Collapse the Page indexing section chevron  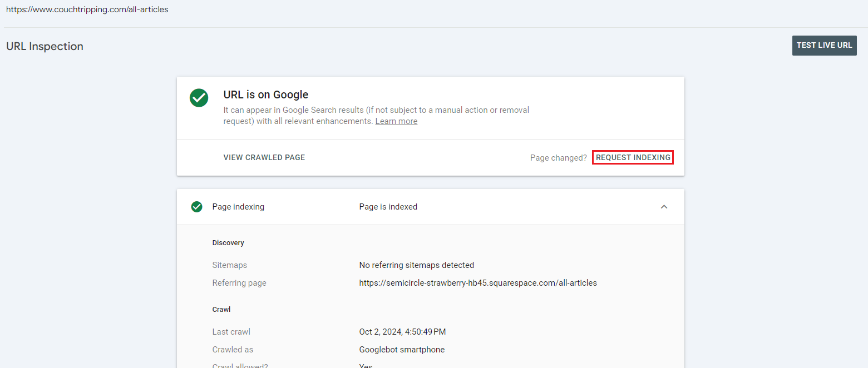coord(664,207)
